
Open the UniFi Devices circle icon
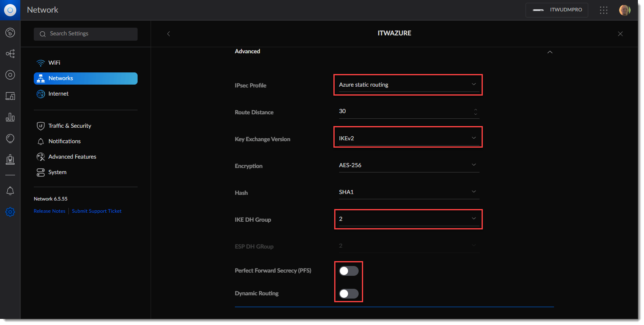(10, 75)
